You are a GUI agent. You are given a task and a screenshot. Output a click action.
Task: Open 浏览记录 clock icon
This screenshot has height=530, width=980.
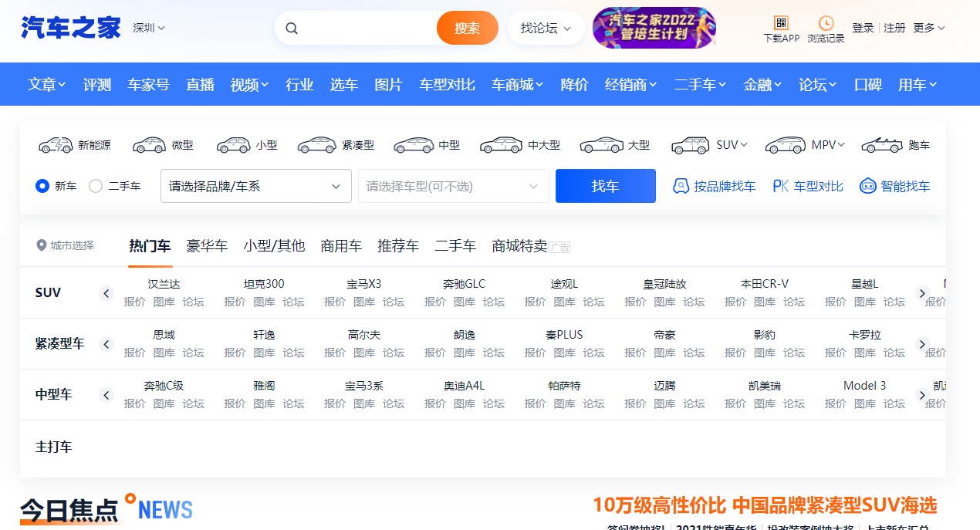pyautogui.click(x=826, y=22)
